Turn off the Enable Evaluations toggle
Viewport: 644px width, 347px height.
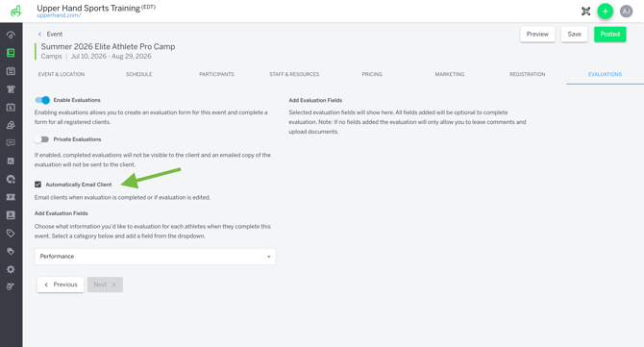(x=42, y=100)
